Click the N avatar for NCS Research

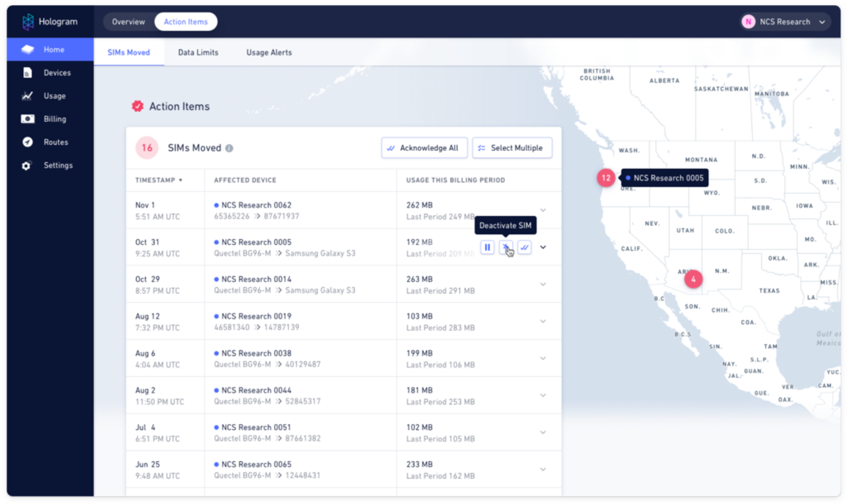[748, 22]
